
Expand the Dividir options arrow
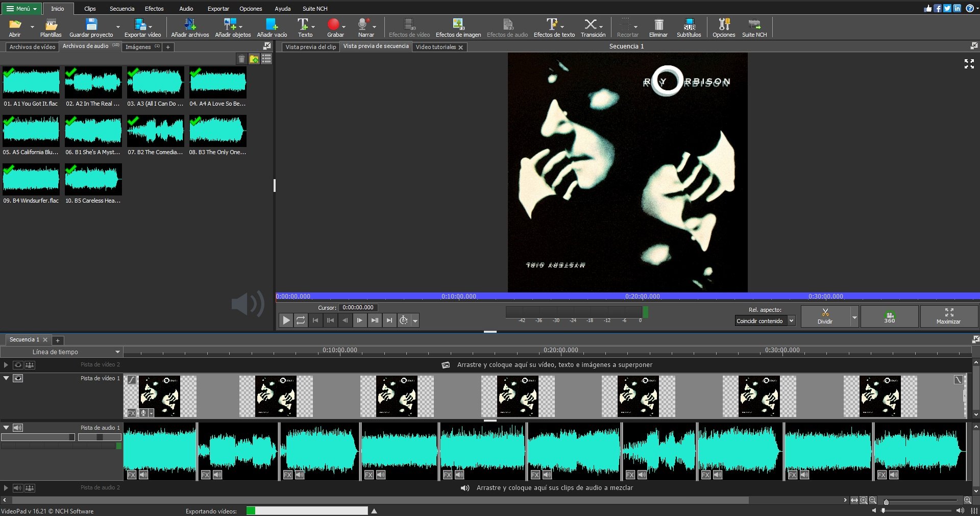coord(854,317)
